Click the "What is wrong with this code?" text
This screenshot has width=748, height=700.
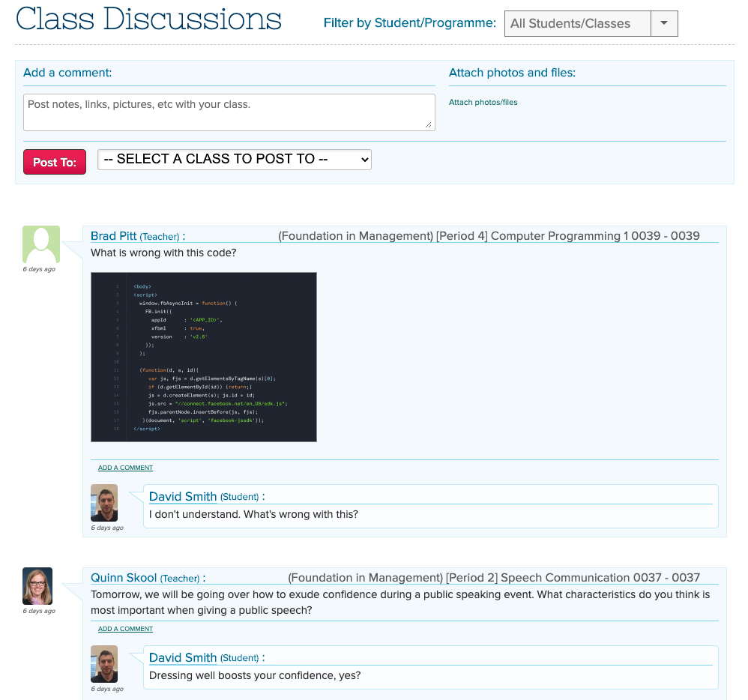[163, 253]
